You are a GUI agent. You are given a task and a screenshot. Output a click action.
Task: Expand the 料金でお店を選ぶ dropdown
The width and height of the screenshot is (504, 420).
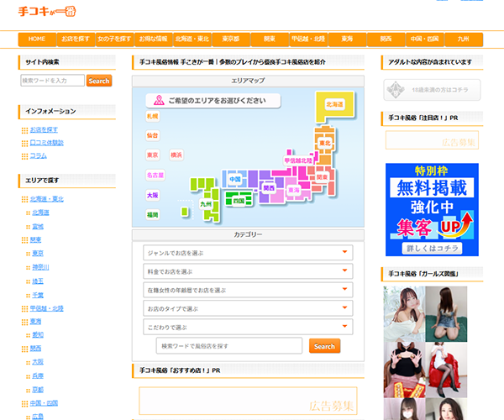pyautogui.click(x=247, y=271)
